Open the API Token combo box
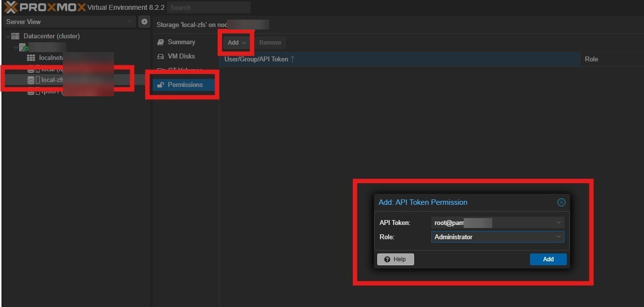This screenshot has height=307, width=644. pyautogui.click(x=498, y=223)
